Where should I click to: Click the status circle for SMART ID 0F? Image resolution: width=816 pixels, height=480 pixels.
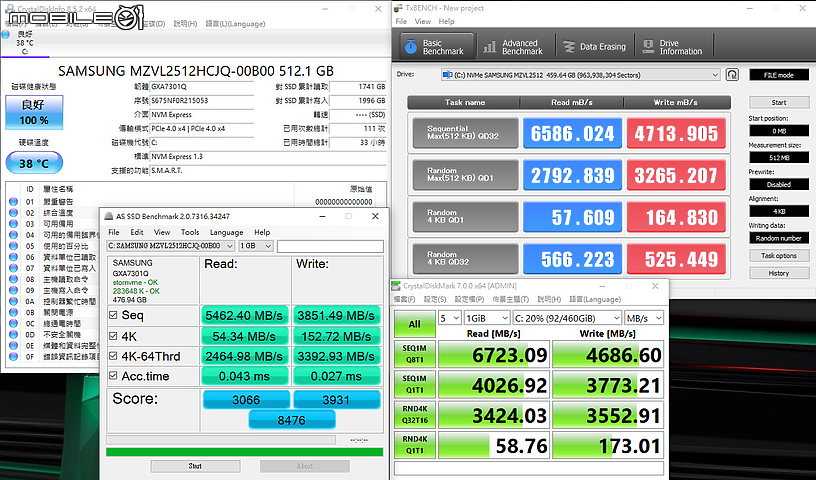[14, 357]
